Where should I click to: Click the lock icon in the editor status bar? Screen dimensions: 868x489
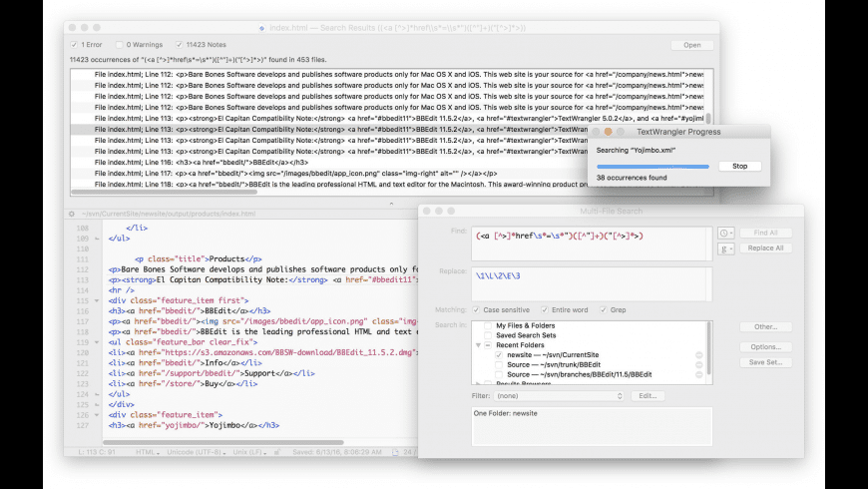pos(277,452)
